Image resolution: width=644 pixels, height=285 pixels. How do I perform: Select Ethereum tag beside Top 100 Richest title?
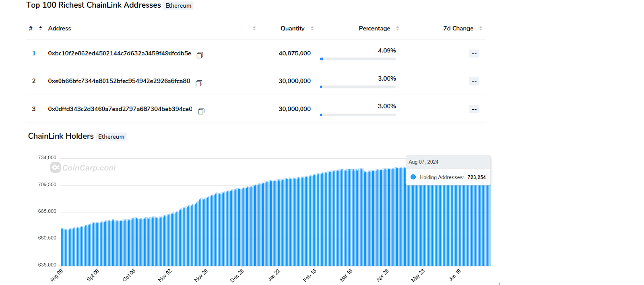coord(178,6)
